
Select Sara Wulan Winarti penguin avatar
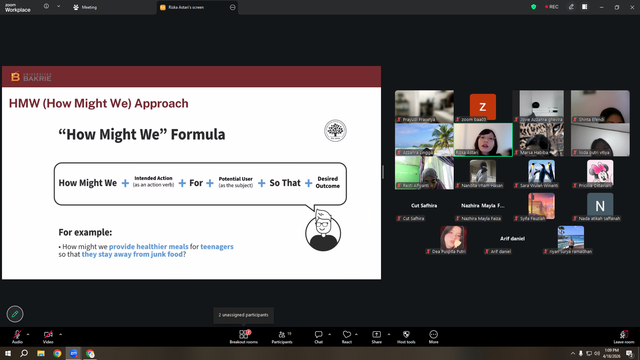[x=542, y=173]
